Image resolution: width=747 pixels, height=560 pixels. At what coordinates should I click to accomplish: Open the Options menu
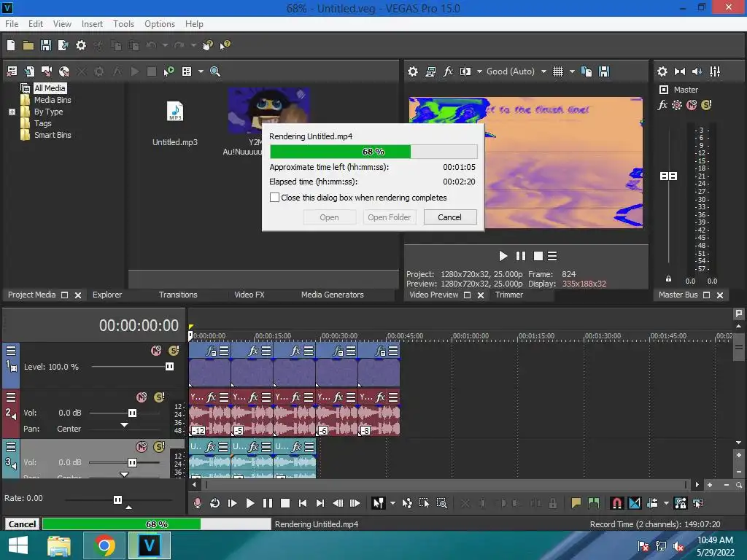(x=160, y=24)
